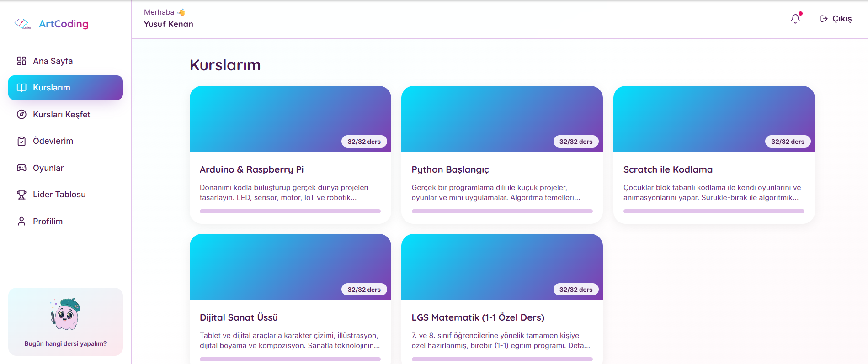Click 'Bugün hangi dersi yapalım?' prompt
This screenshot has height=364, width=868.
[65, 343]
